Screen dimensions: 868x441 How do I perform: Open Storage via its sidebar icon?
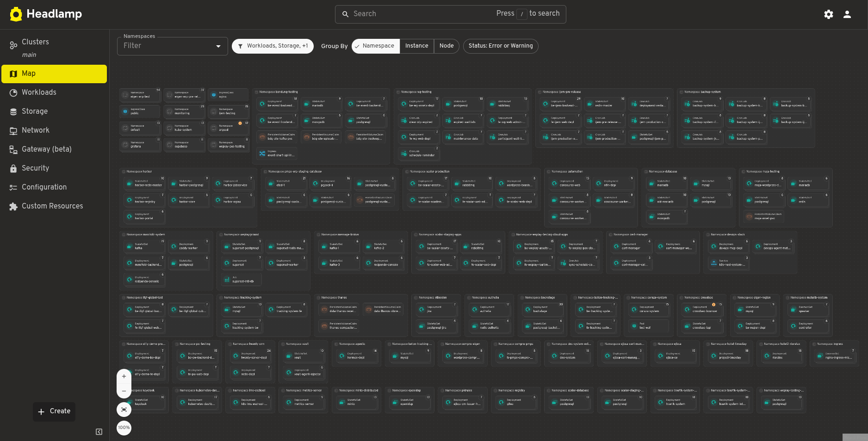(13, 111)
